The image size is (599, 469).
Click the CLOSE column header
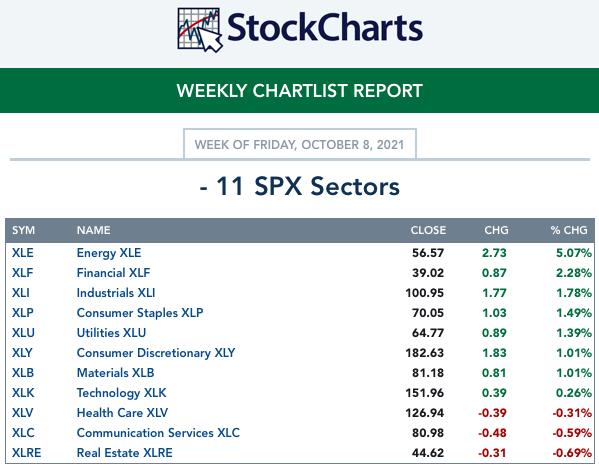[x=428, y=230]
